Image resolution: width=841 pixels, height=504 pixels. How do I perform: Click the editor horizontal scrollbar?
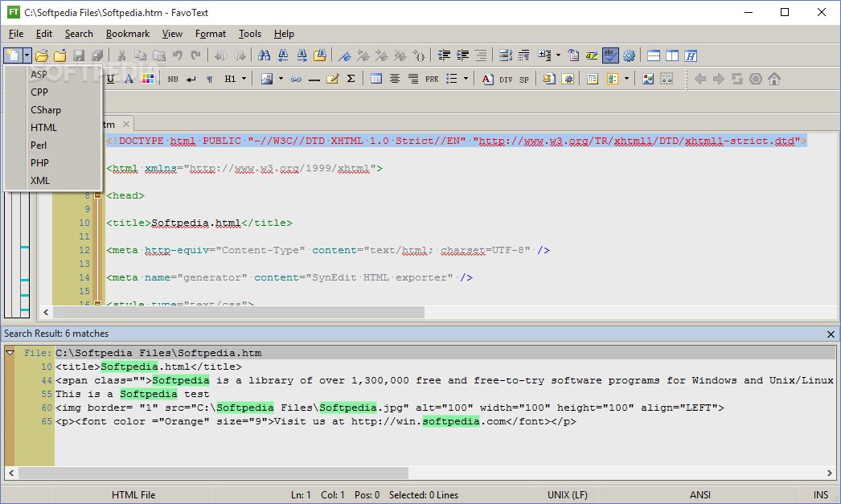[x=239, y=312]
